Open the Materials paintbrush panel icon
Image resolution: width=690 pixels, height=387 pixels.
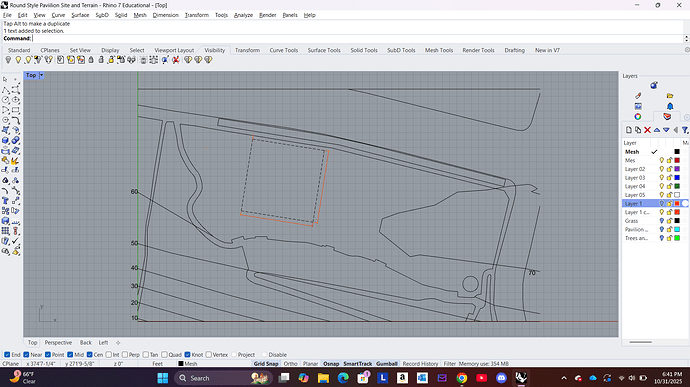pyautogui.click(x=638, y=96)
